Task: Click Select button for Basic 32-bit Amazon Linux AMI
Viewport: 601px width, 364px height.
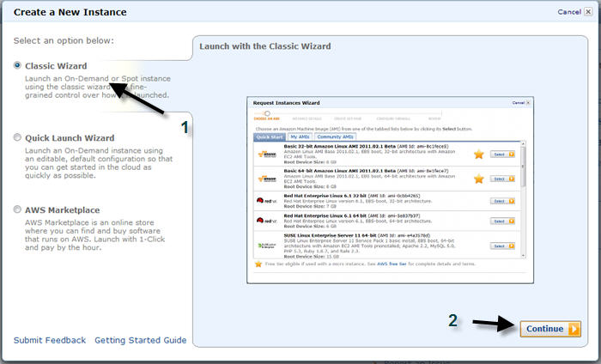Action: click(x=502, y=155)
